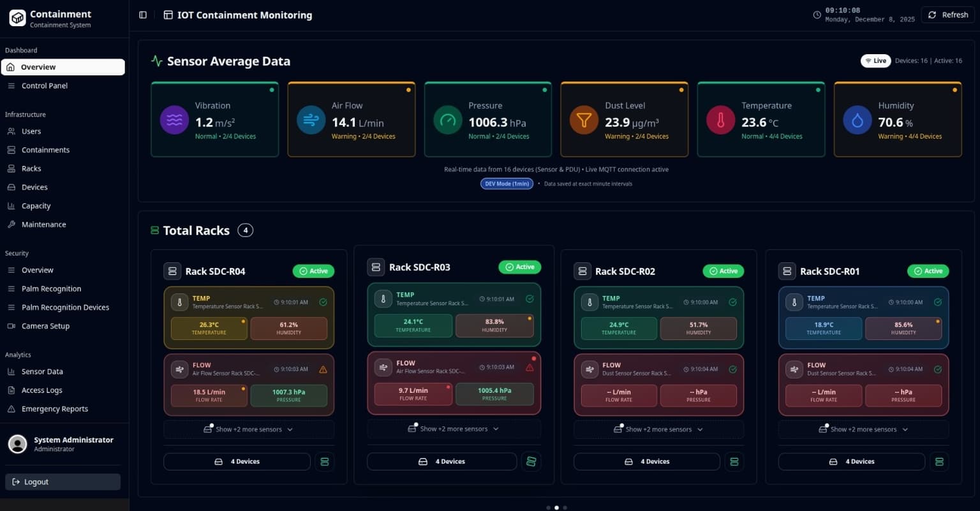
Task: Click the Dust Level funnel icon
Action: tap(584, 119)
